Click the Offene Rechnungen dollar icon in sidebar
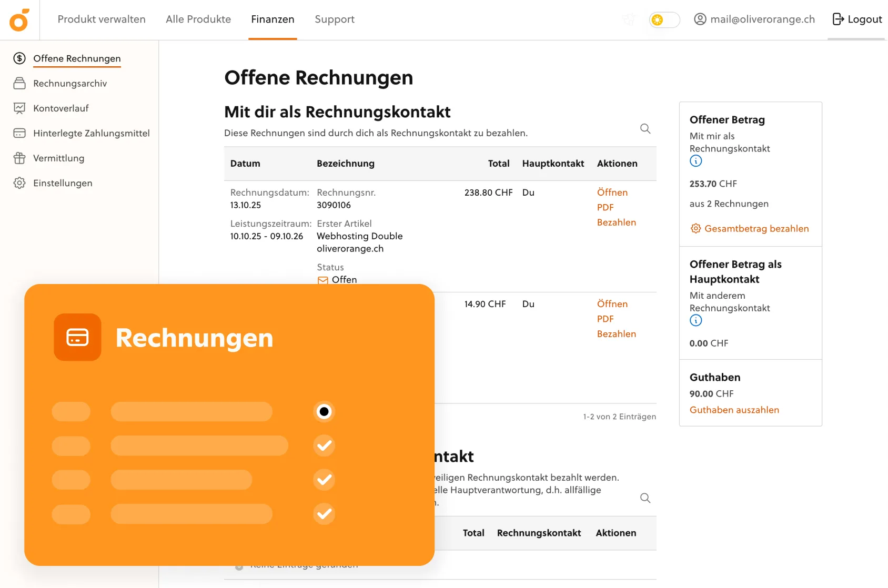 (x=19, y=58)
